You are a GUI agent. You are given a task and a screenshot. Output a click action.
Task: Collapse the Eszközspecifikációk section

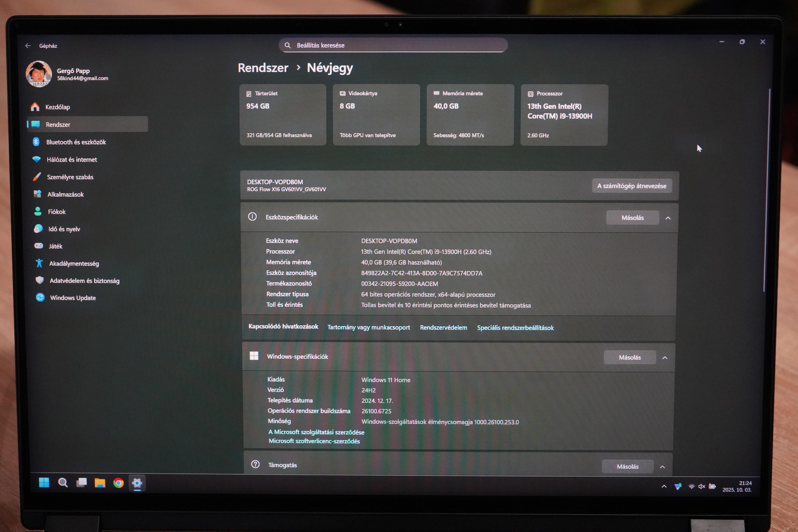click(668, 218)
